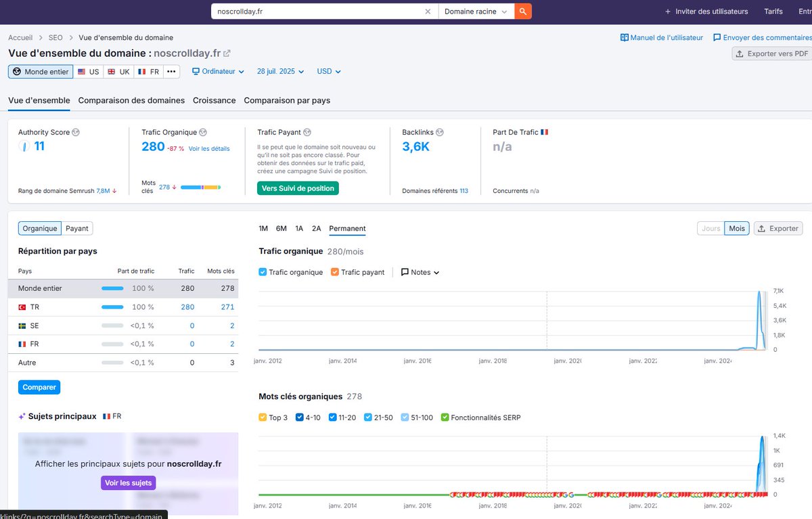Image resolution: width=812 pixels, height=519 pixels.
Task: Open the Croissance tab
Action: 214,100
